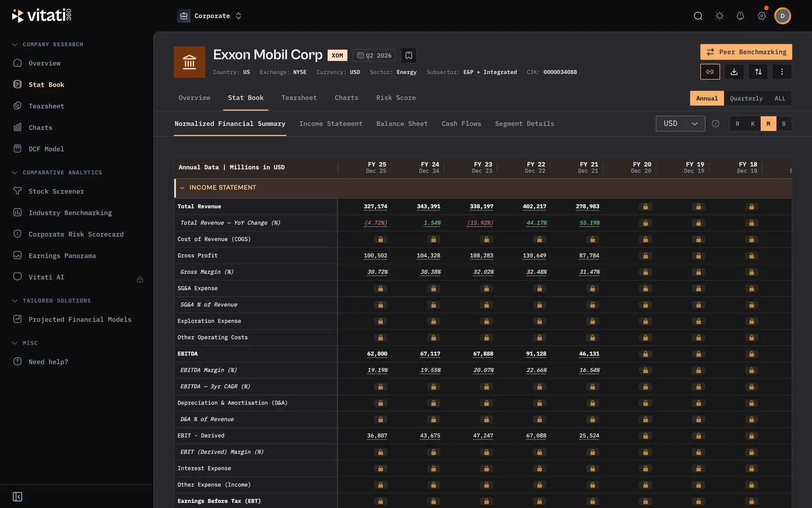Click lock icon for FY 24 SG&A Expense
The height and width of the screenshot is (508, 812).
click(434, 288)
